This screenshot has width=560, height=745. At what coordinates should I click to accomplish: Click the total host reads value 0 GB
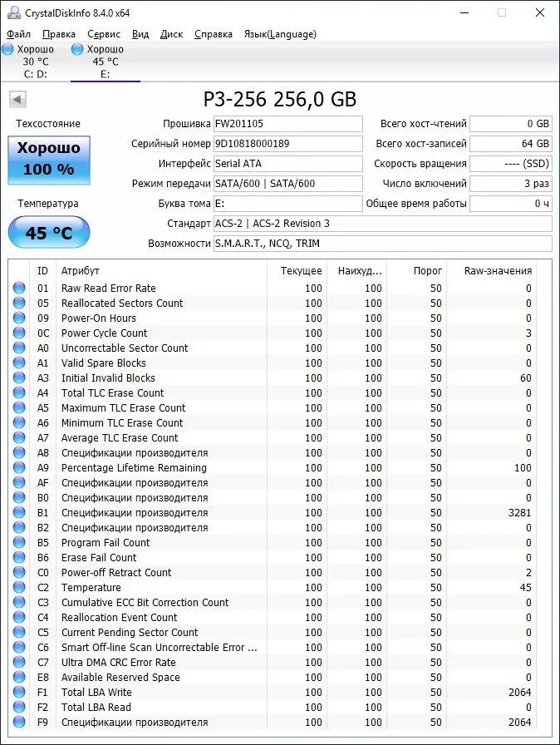pyautogui.click(x=511, y=124)
